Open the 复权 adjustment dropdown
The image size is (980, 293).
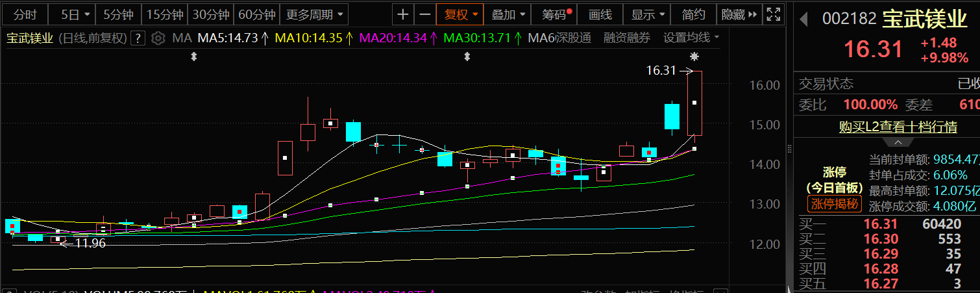coord(460,14)
